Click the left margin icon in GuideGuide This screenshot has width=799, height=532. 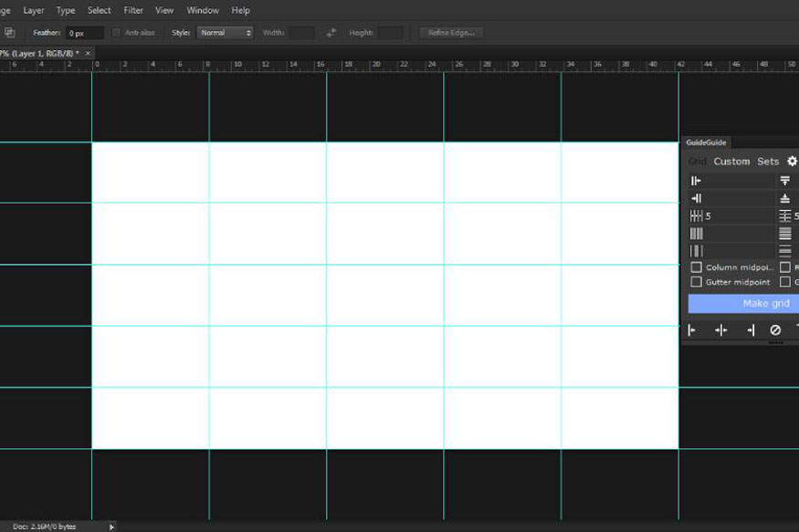(x=695, y=180)
